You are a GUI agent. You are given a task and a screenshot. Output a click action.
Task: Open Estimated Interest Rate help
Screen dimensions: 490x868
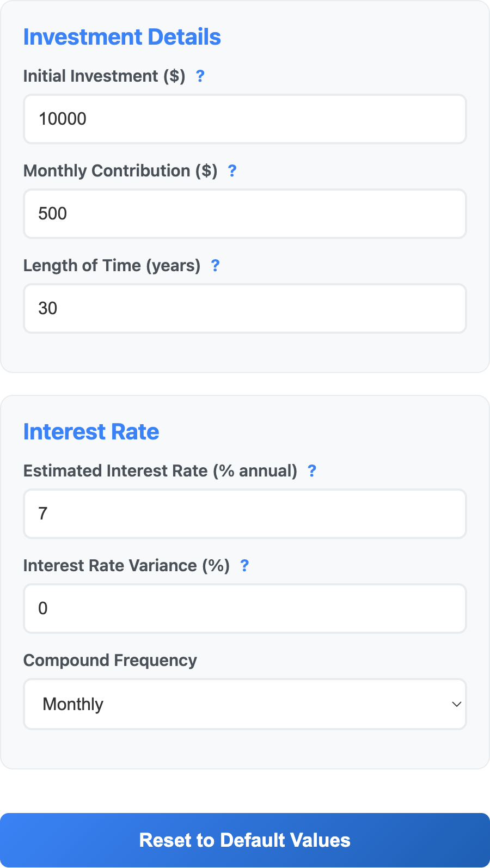click(x=311, y=470)
